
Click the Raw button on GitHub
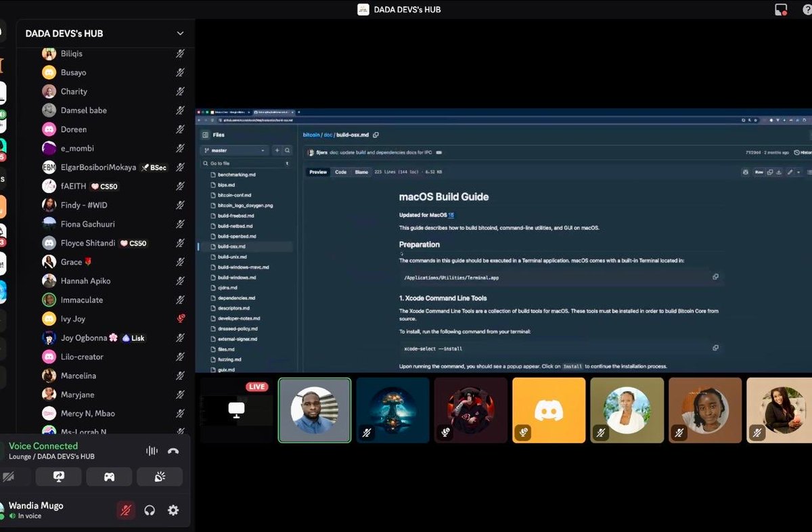tap(759, 172)
